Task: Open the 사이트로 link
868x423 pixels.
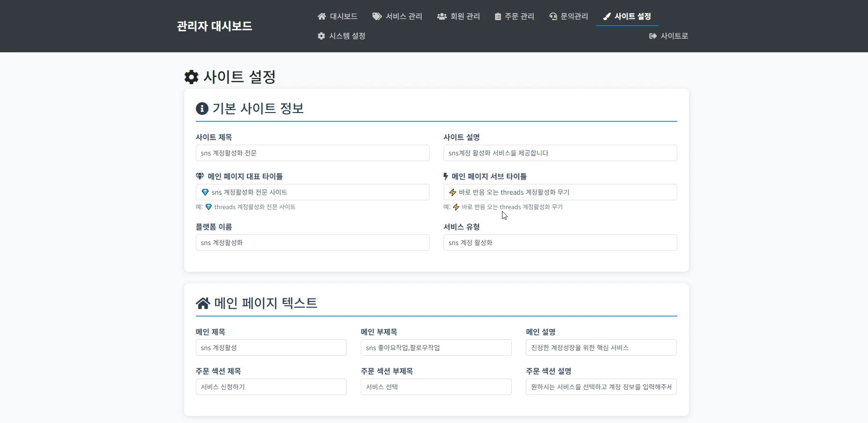Action: (x=674, y=36)
